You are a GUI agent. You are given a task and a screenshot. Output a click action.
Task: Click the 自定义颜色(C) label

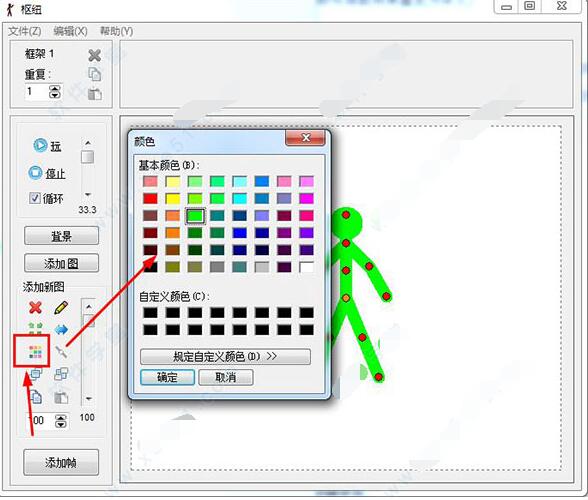[174, 297]
